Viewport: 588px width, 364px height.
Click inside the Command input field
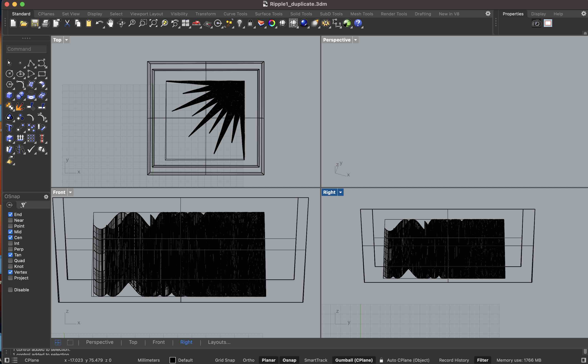26,49
